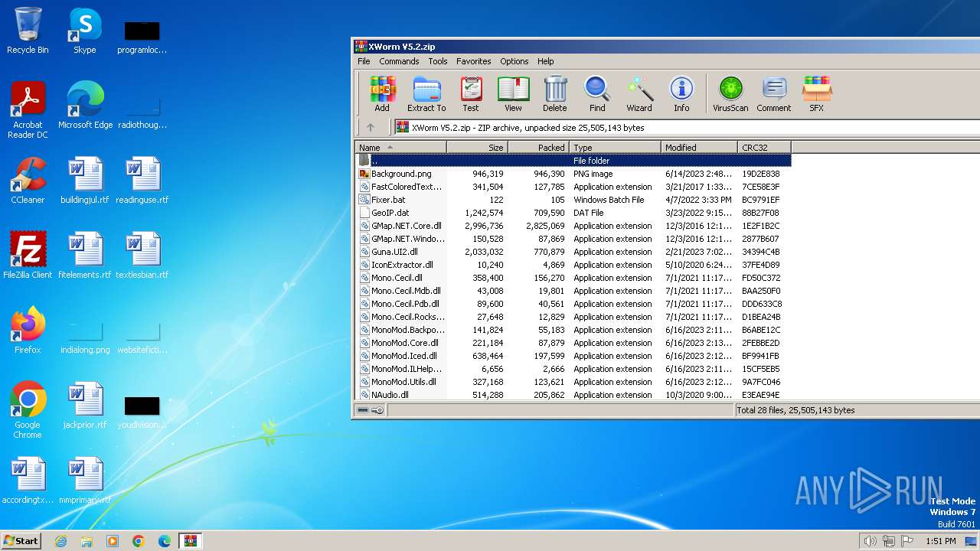Image resolution: width=980 pixels, height=551 pixels.
Task: Open the File menu
Action: coord(364,61)
